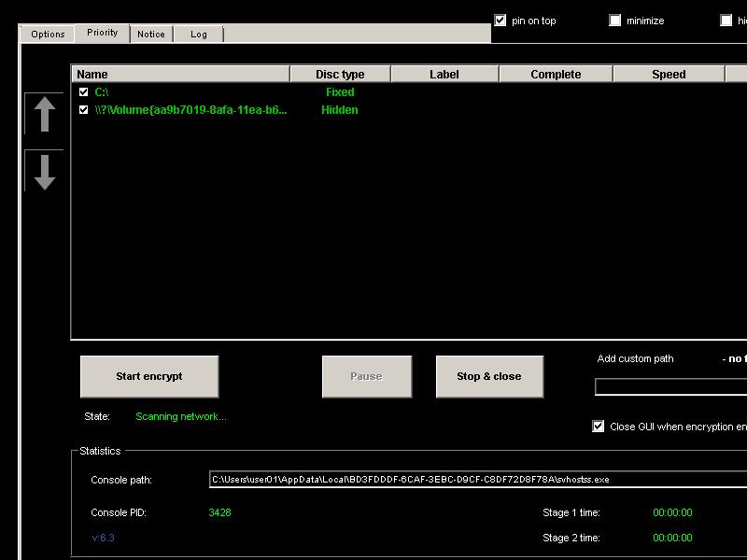Uncheck the C:\ drive checkbox
747x560 pixels.
click(x=83, y=91)
